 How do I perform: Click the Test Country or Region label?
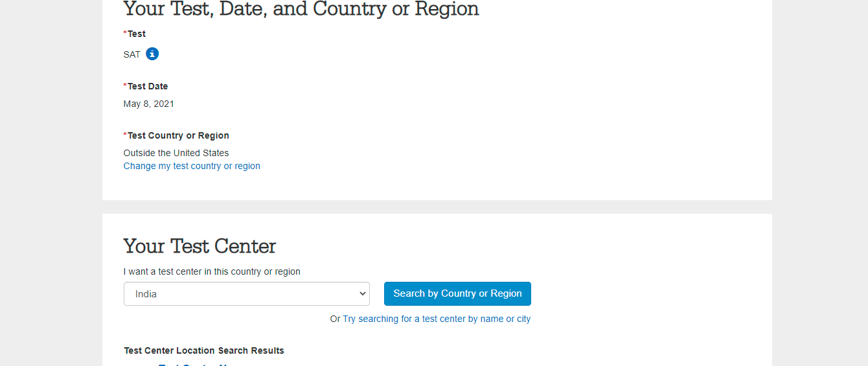178,135
